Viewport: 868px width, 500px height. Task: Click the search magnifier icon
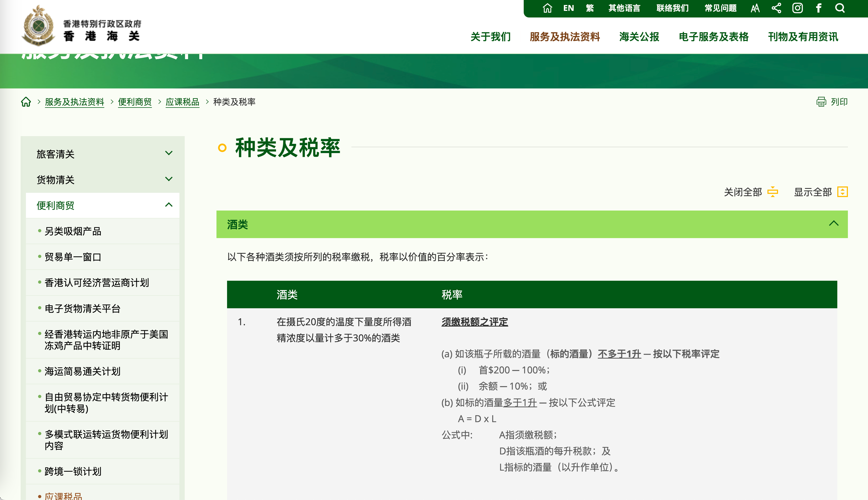tap(840, 8)
